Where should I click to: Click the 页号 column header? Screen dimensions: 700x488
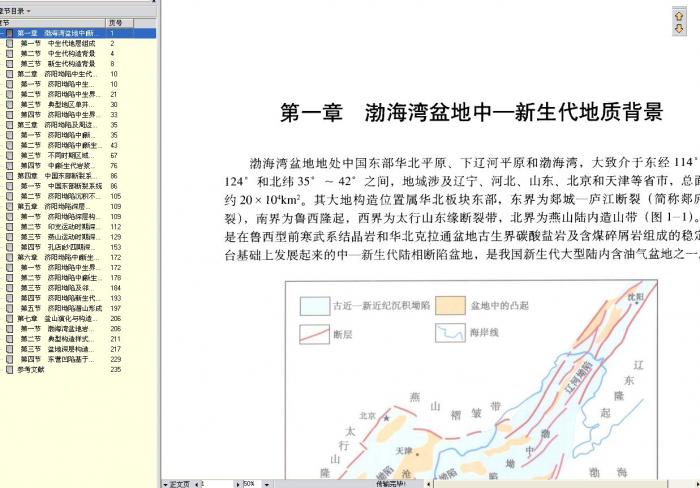(115, 22)
